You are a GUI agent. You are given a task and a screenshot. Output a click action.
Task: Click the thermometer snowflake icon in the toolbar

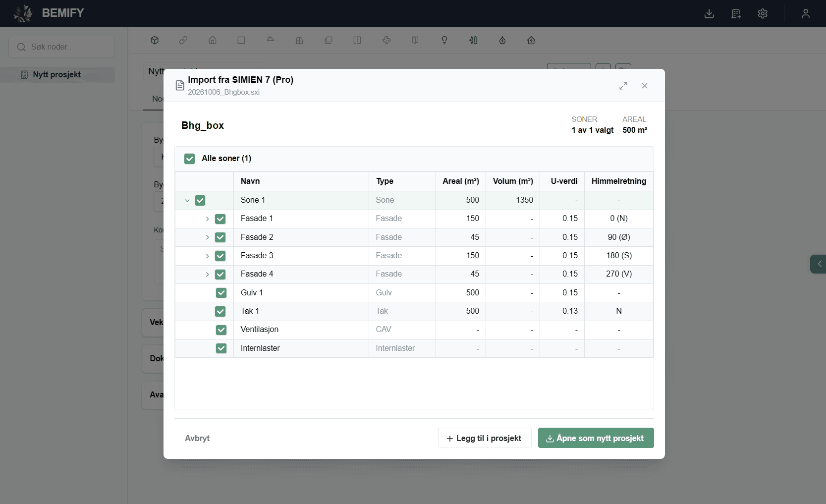pos(473,40)
